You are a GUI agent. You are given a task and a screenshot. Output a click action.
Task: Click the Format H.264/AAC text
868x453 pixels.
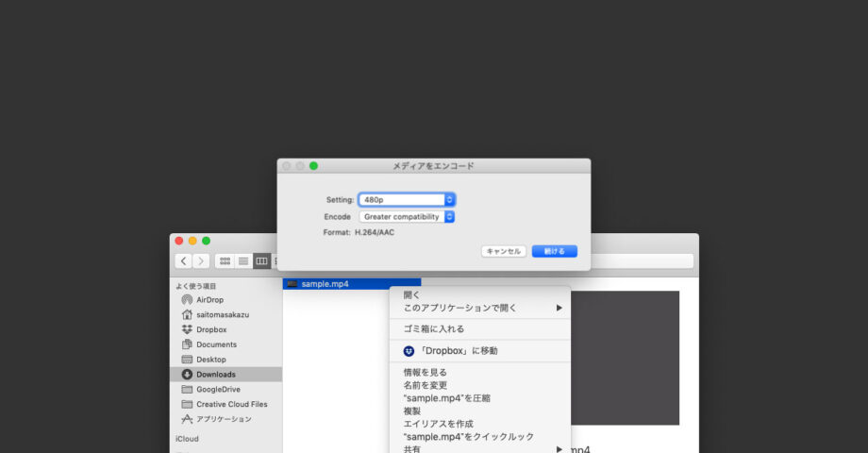coord(359,232)
